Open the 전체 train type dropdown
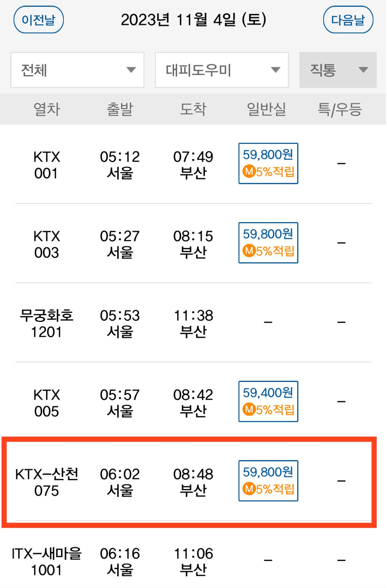Screen dimensions: 387x588 (77, 70)
